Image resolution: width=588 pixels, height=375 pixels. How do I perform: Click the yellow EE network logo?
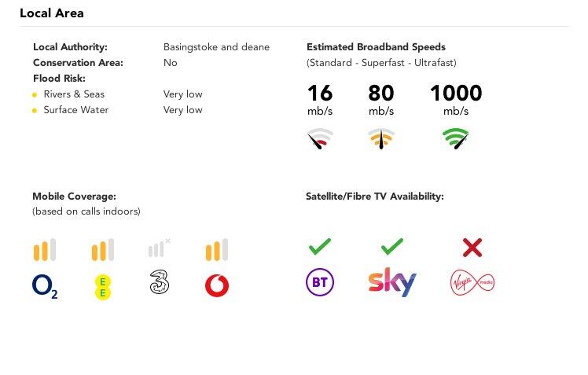pyautogui.click(x=101, y=287)
